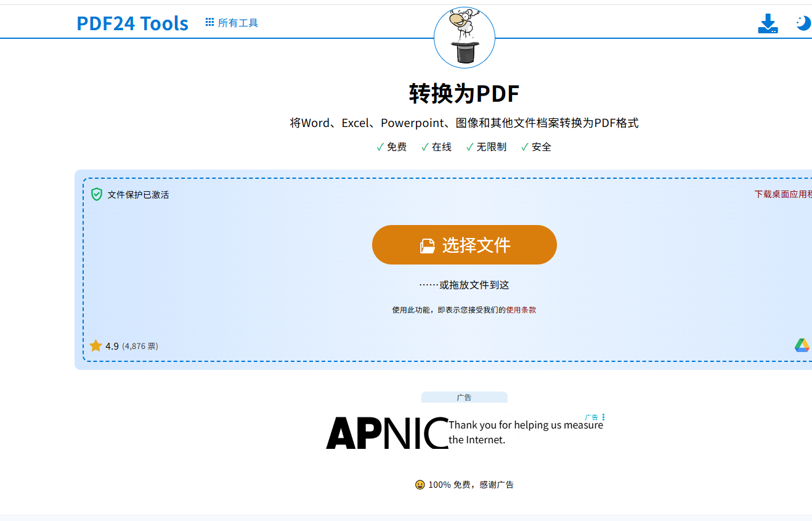Open the 所有工具 menu label
This screenshot has height=521, width=812.
[x=238, y=23]
